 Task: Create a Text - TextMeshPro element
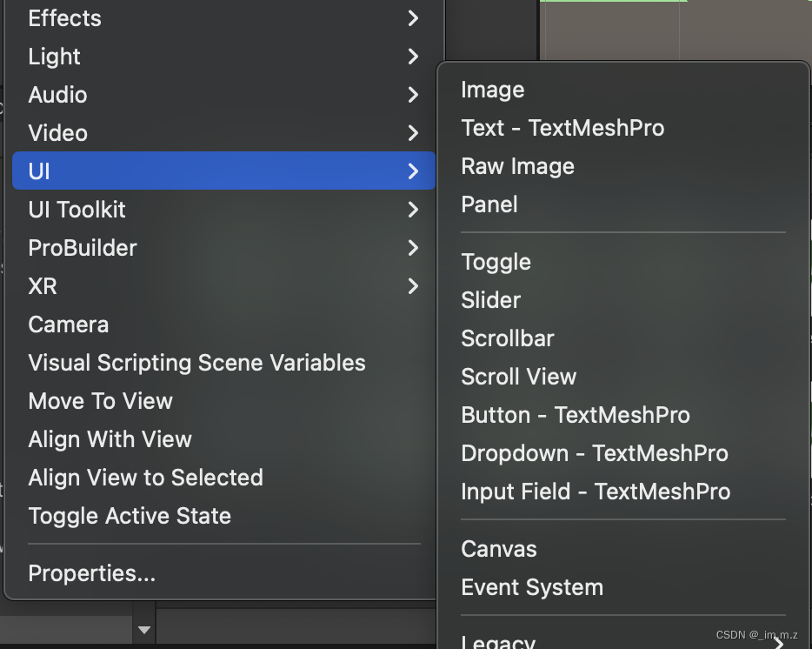(x=562, y=128)
